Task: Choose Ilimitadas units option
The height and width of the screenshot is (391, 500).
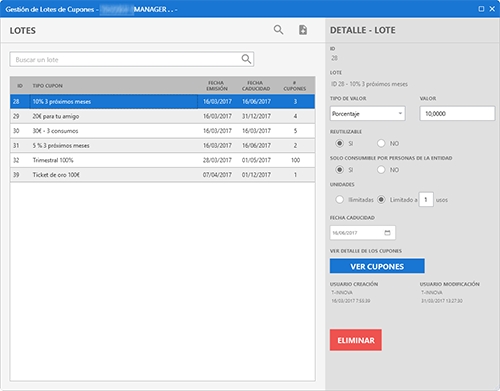Action: click(x=339, y=200)
